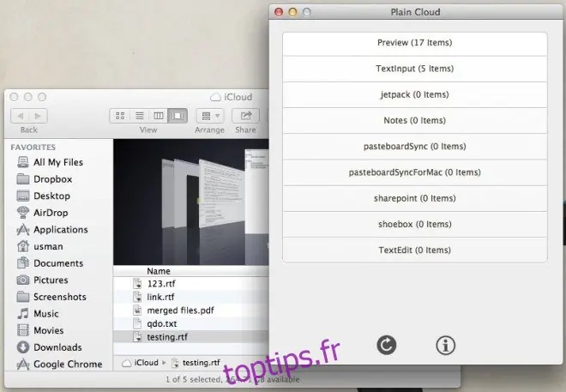Minimize the Plain Cloud window
Screen dimensions: 566x392
292,12
